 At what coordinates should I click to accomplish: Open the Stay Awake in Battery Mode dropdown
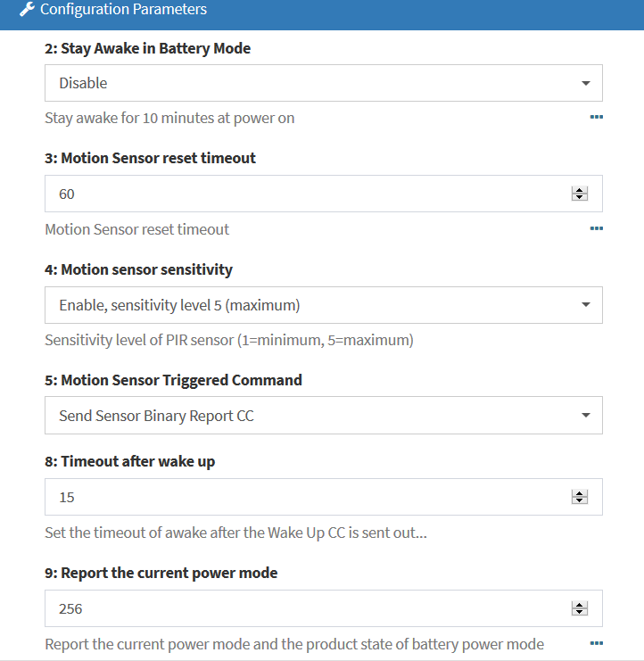(x=323, y=83)
